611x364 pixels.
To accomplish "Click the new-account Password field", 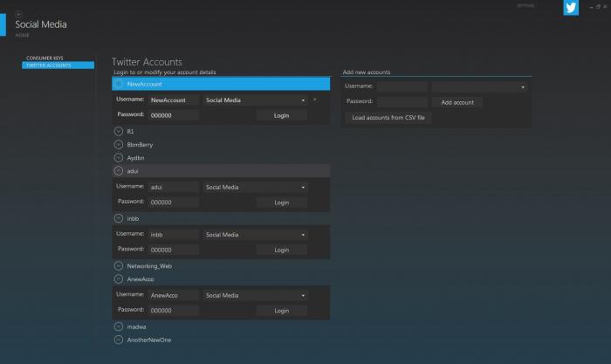I will (x=402, y=102).
